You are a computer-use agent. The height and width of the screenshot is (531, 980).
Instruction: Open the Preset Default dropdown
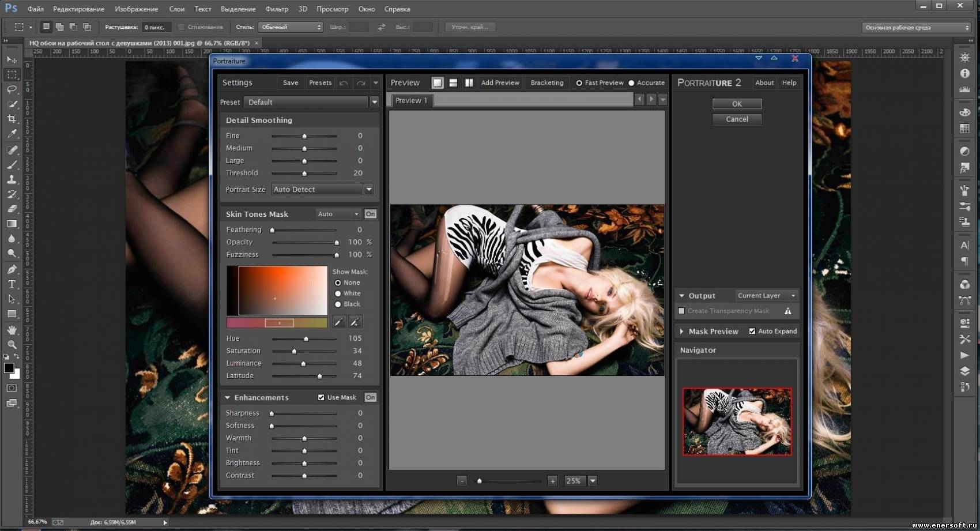click(x=374, y=102)
